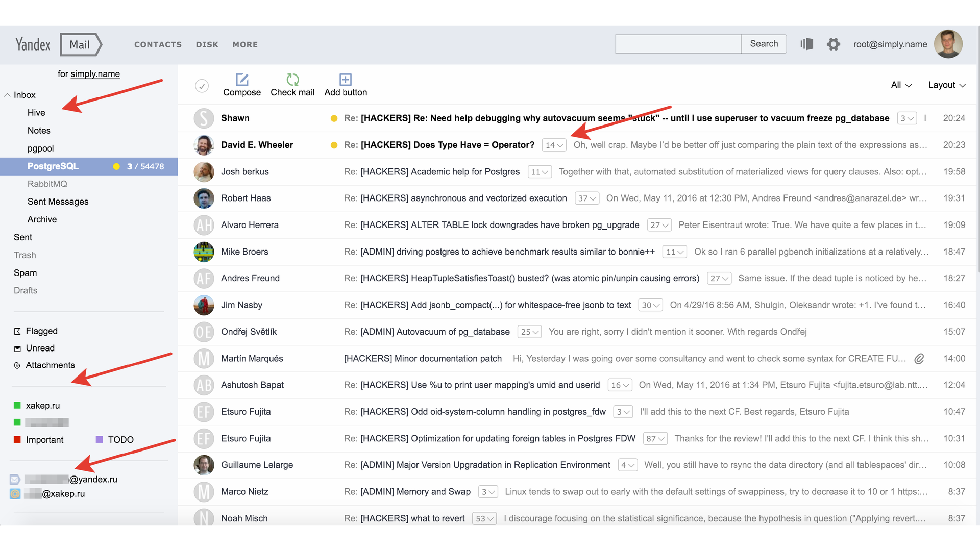Open the simply.name account link
Image resolution: width=980 pixels, height=551 pixels.
click(95, 73)
